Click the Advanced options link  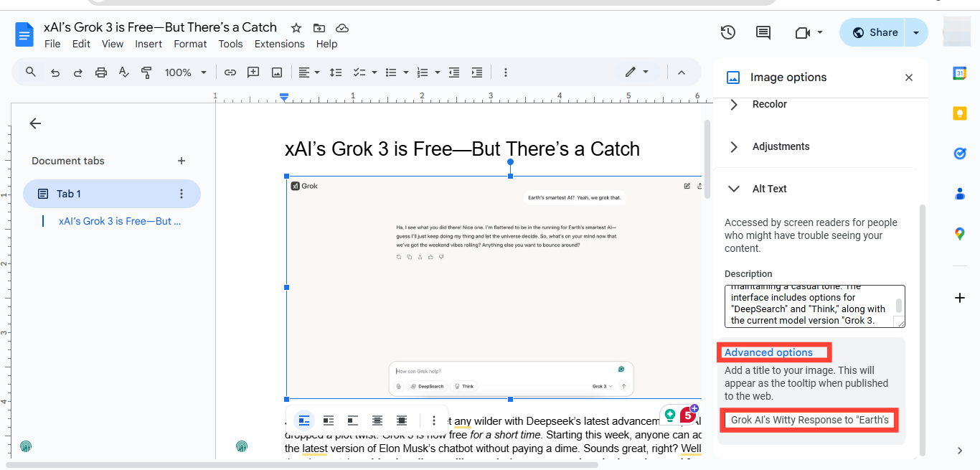768,352
